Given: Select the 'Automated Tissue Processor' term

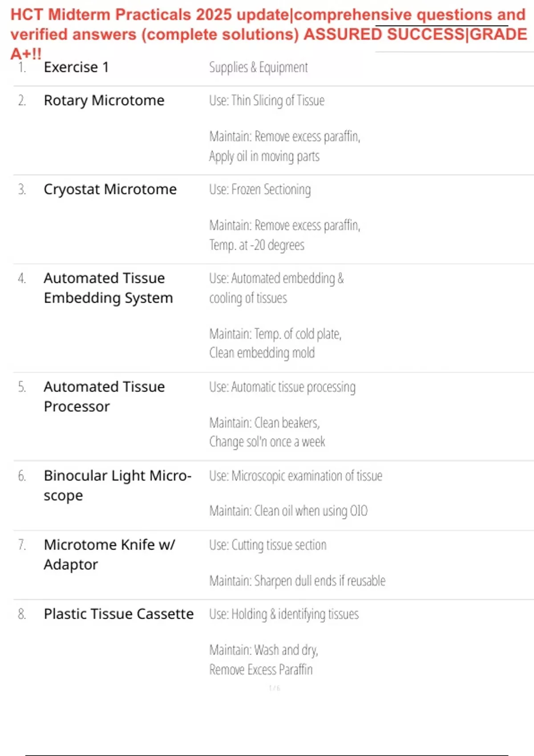Looking at the screenshot, I should (x=104, y=396).
